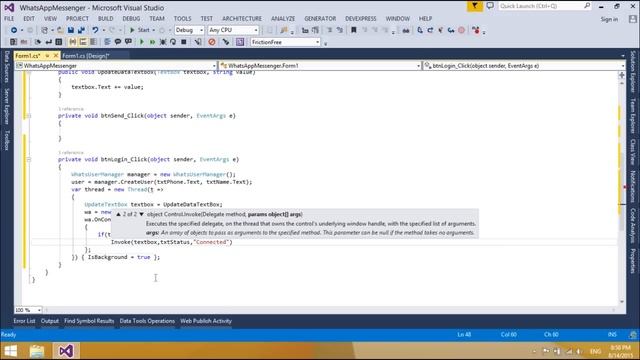The width and height of the screenshot is (640, 360).
Task: Click the green play icon in second toolbar
Action: (x=142, y=42)
